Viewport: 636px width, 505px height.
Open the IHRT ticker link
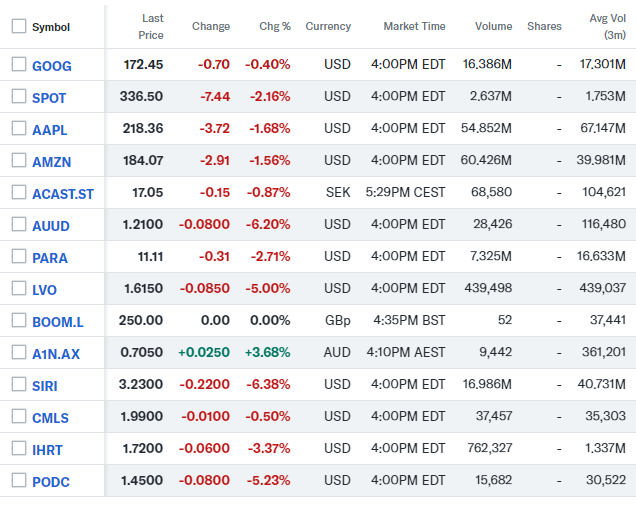point(50,450)
